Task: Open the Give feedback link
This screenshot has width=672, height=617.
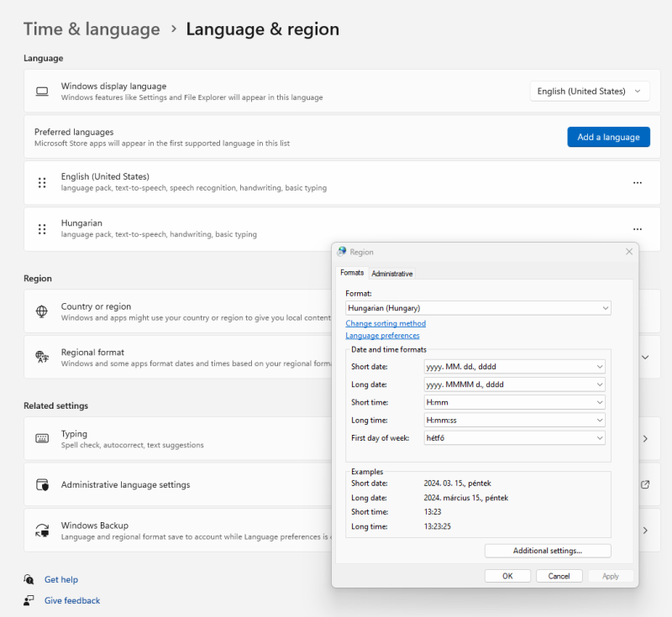Action: pyautogui.click(x=72, y=600)
